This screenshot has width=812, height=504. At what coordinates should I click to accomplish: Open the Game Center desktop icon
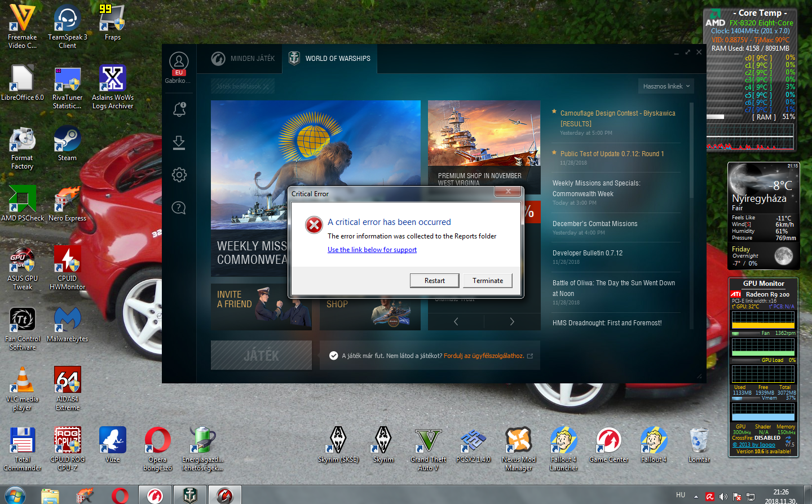point(609,445)
